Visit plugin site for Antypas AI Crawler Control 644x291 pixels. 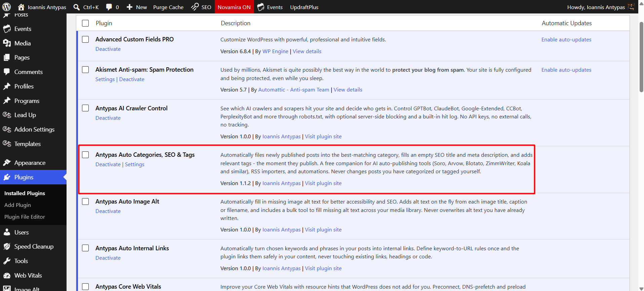tap(323, 137)
